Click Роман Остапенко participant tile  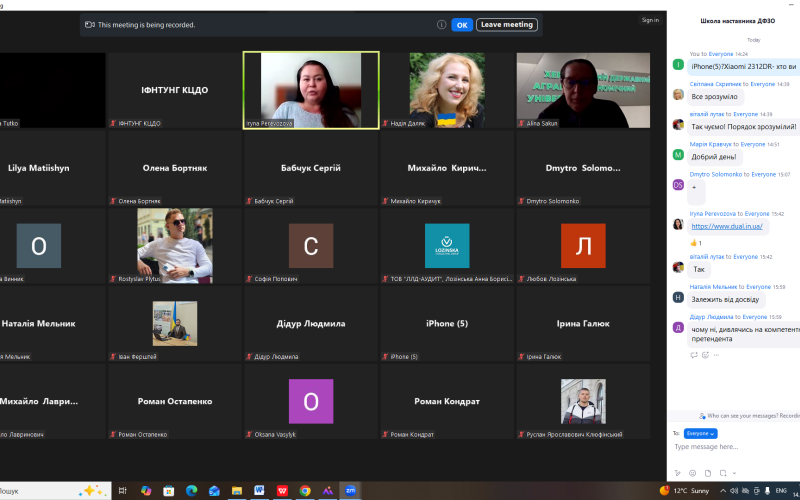coord(174,401)
